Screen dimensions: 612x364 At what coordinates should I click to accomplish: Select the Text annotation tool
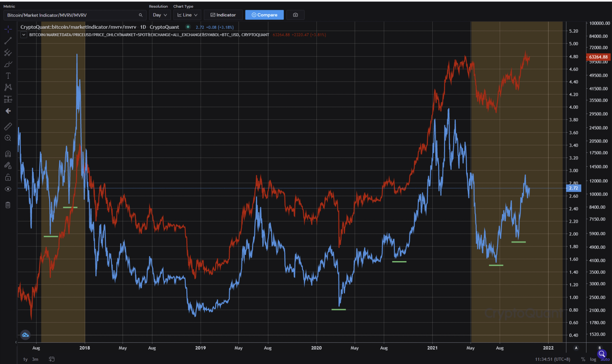[8, 76]
